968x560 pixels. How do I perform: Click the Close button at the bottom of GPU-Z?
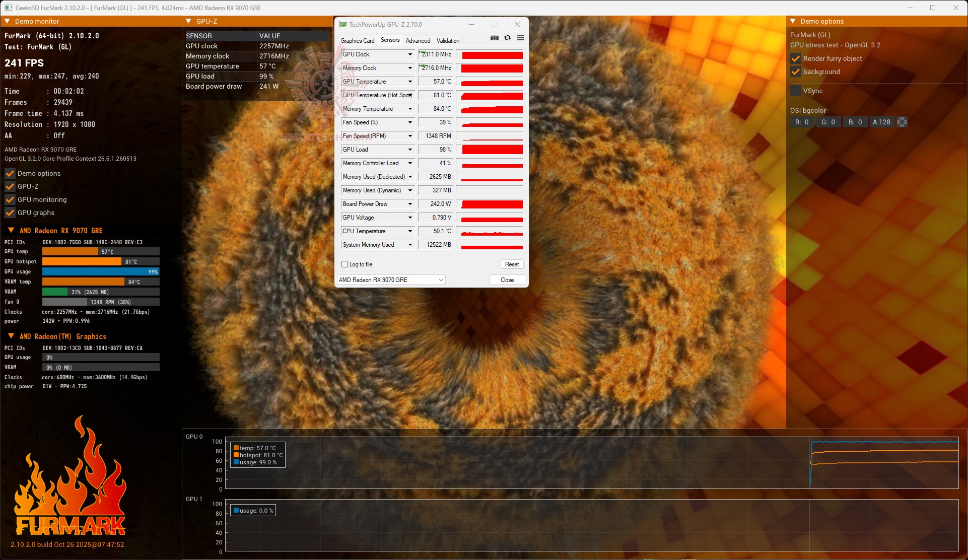click(507, 280)
